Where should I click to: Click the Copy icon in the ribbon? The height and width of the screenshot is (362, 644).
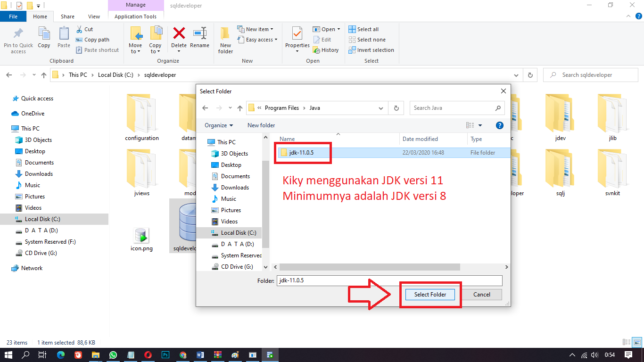[44, 38]
